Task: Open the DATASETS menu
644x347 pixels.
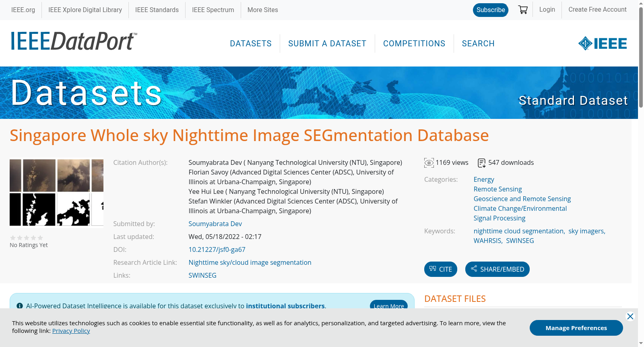Action: 251,44
